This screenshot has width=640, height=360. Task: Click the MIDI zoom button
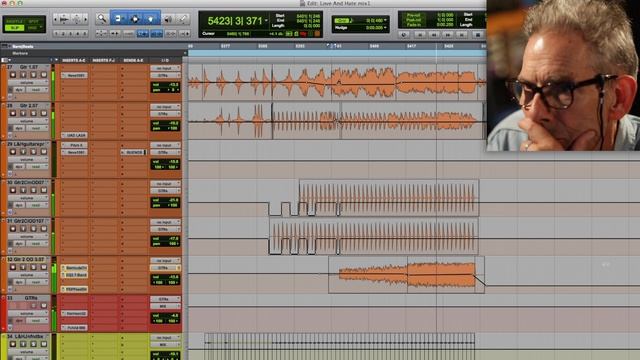click(x=76, y=19)
